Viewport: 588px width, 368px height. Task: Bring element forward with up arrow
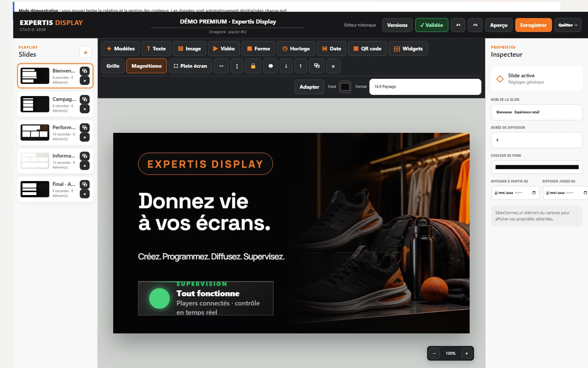click(x=301, y=66)
